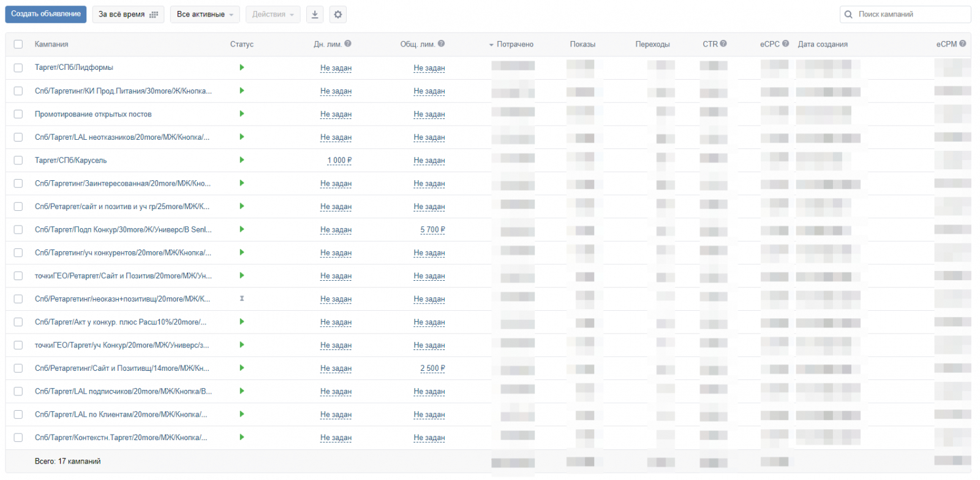Open the точкиГЕО/Таргет/уч Конкур campaign

pyautogui.click(x=122, y=345)
